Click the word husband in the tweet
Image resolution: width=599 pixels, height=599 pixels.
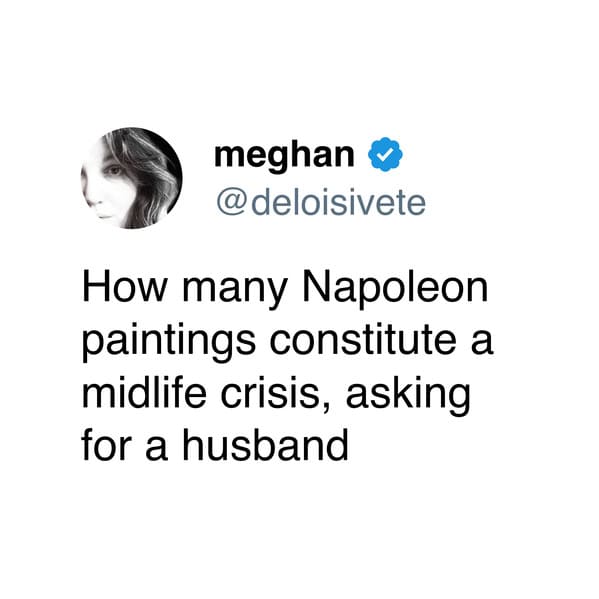(265, 445)
